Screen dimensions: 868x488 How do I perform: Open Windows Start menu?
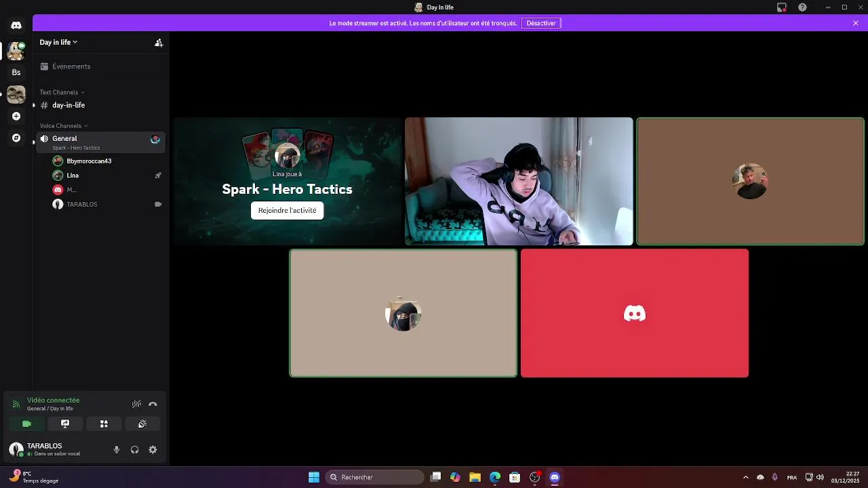[x=314, y=477]
